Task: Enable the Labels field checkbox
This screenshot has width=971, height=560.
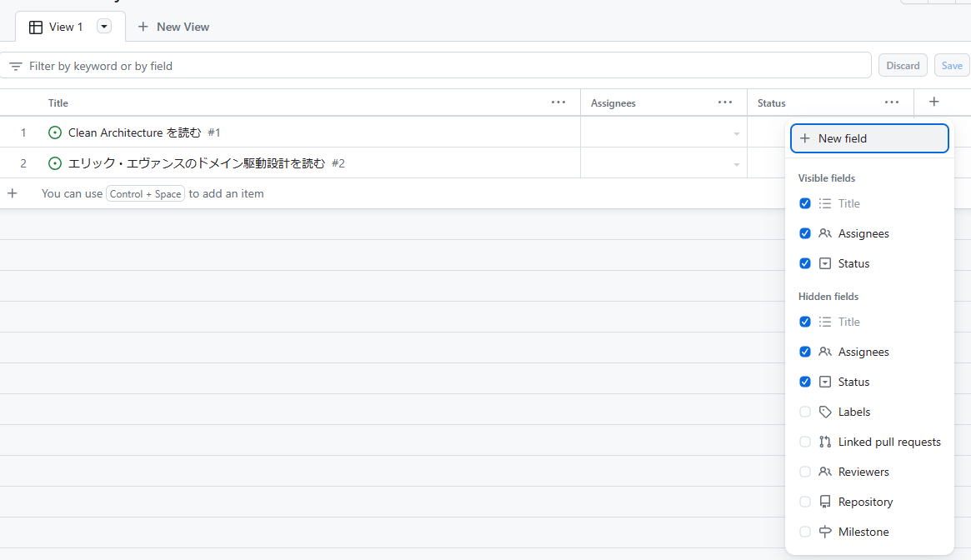Action: 805,412
